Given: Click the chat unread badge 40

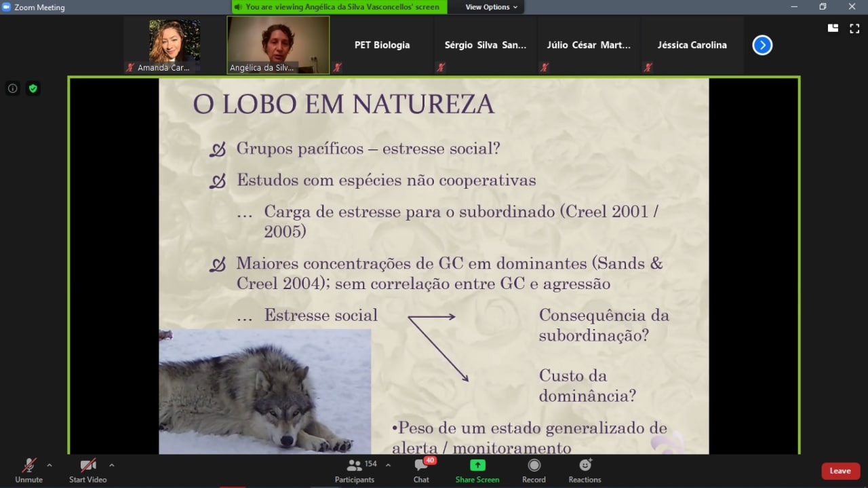Looking at the screenshot, I should pyautogui.click(x=430, y=461).
